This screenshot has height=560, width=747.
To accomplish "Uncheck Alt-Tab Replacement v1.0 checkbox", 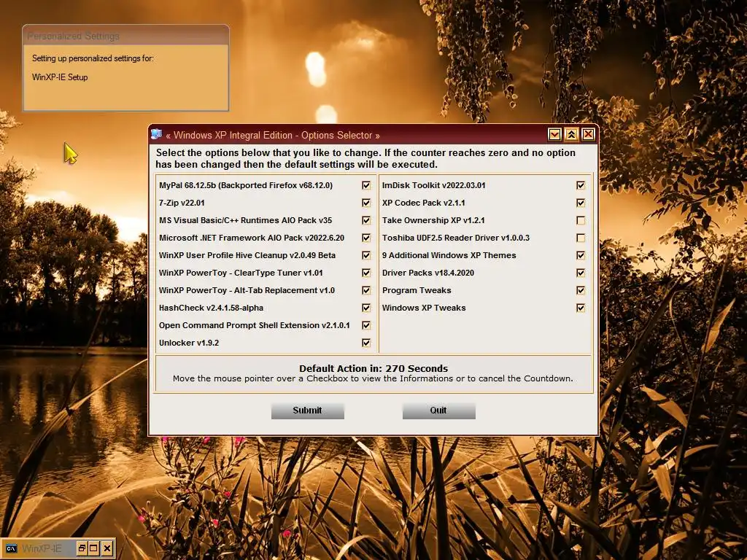I will tap(366, 290).
